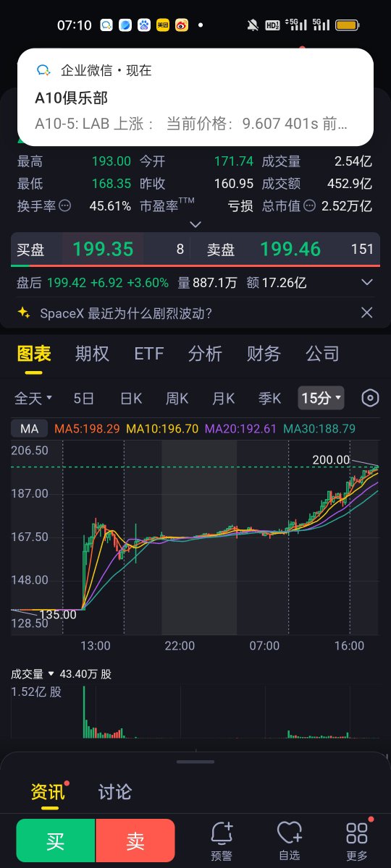The width and height of the screenshot is (391, 868).
Task: Expand the 盘后 after-hours quote row
Action: (366, 282)
